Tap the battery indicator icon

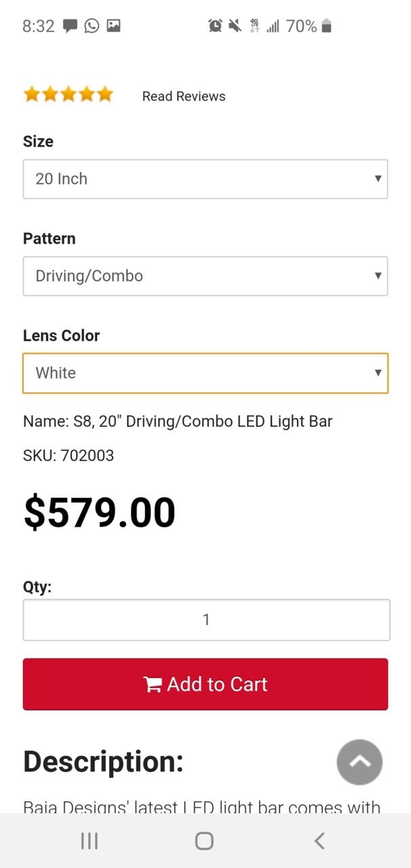(x=326, y=26)
